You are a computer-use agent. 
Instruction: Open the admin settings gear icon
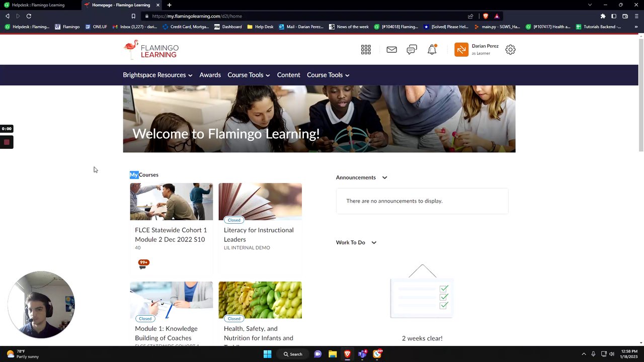click(510, 49)
